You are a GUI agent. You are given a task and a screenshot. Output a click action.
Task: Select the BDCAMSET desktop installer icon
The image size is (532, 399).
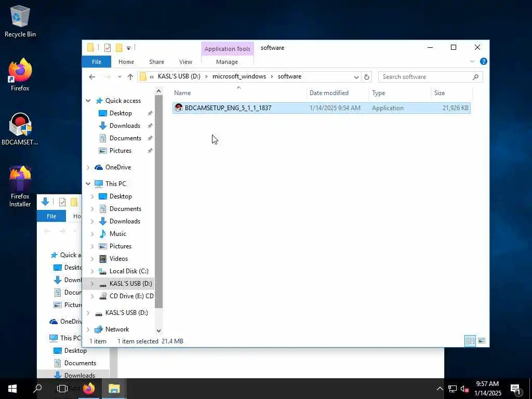coord(20,129)
